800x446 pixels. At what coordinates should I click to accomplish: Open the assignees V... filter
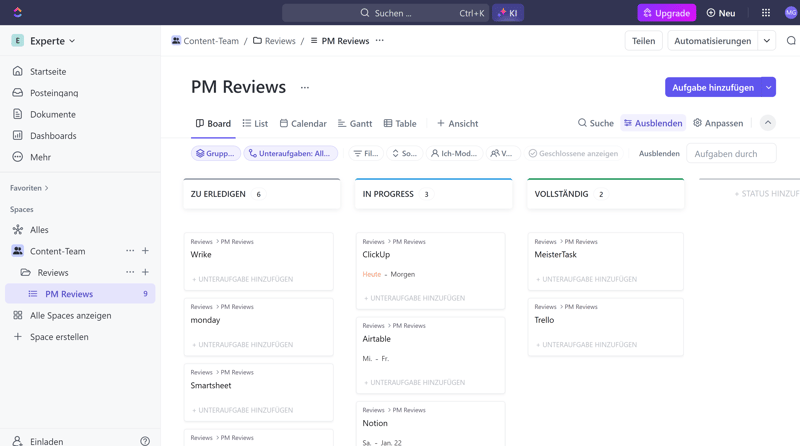tap(502, 153)
